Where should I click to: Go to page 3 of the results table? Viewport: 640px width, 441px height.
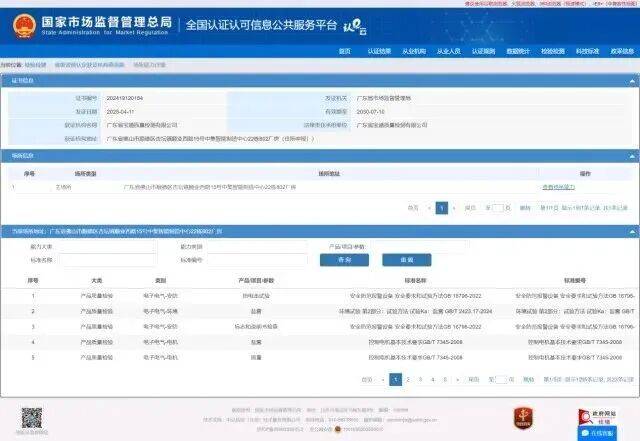click(420, 380)
